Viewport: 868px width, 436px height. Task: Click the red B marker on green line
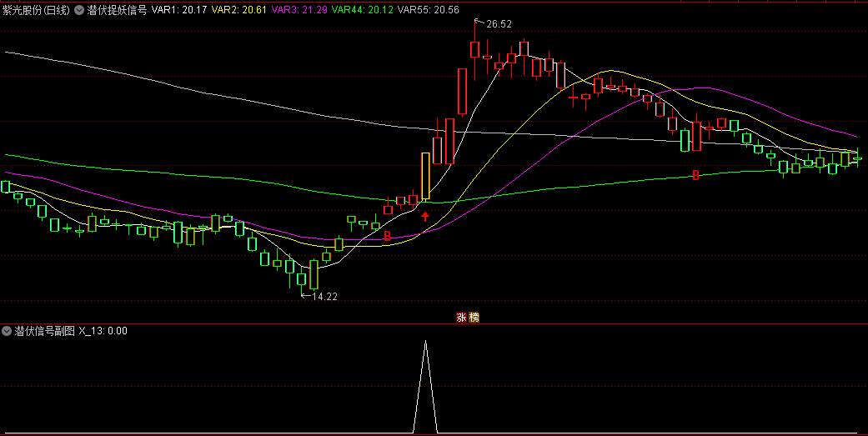pyautogui.click(x=696, y=176)
